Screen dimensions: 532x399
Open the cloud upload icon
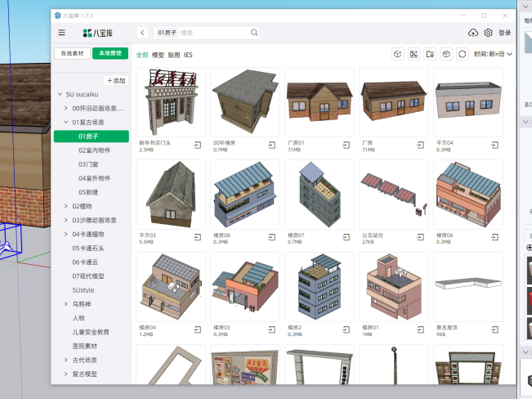[473, 33]
